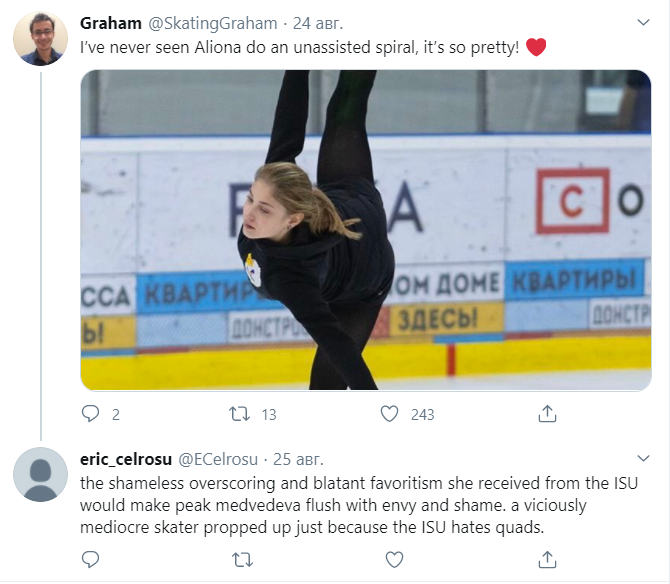
Task: Enlarge the skater spiral photo
Action: pyautogui.click(x=365, y=229)
